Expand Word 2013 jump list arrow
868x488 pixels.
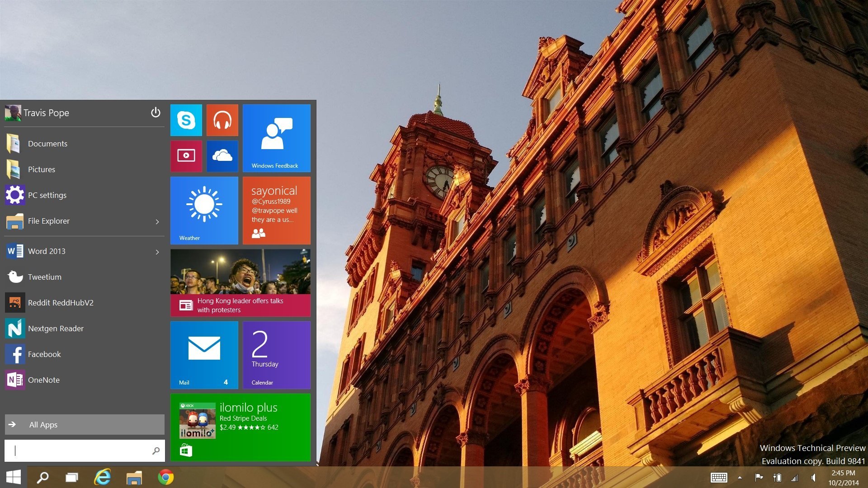click(x=157, y=252)
